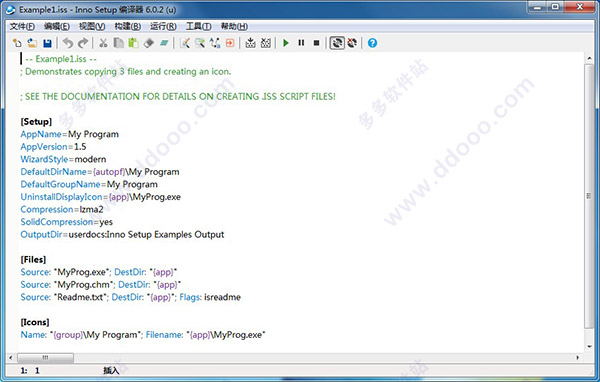Cut selection with the scissors icon
The width and height of the screenshot is (600, 382).
click(x=103, y=43)
